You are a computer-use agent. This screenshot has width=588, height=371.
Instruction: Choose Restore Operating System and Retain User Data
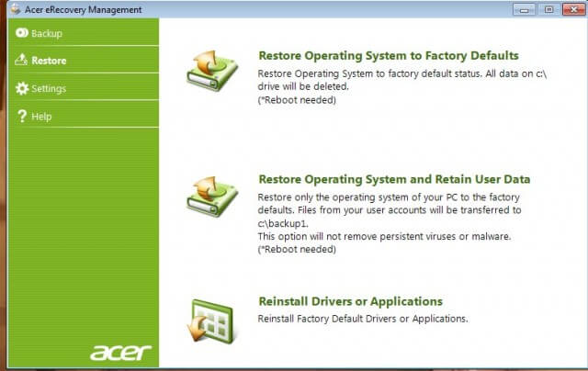click(394, 179)
